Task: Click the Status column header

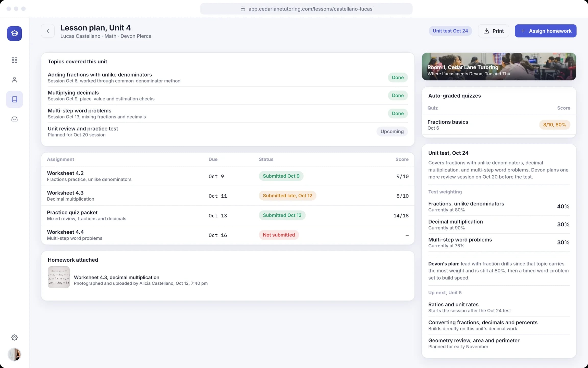Action: click(266, 159)
